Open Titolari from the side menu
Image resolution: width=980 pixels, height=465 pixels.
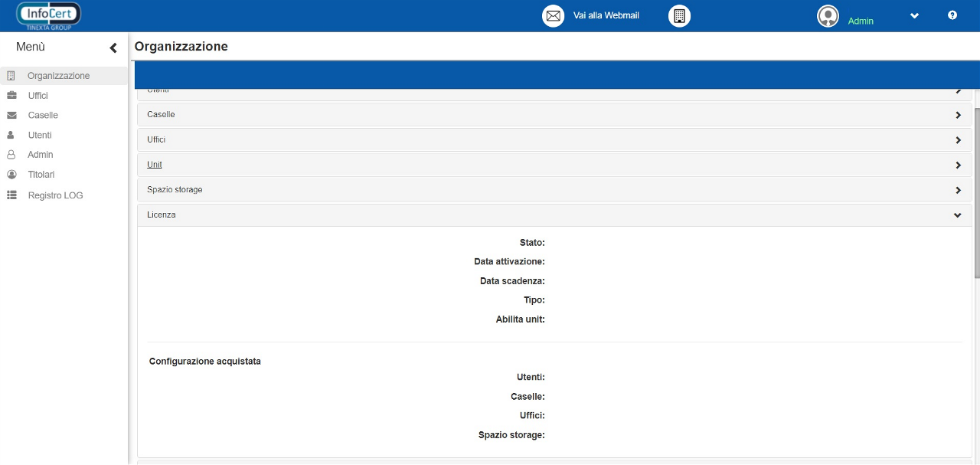click(41, 175)
